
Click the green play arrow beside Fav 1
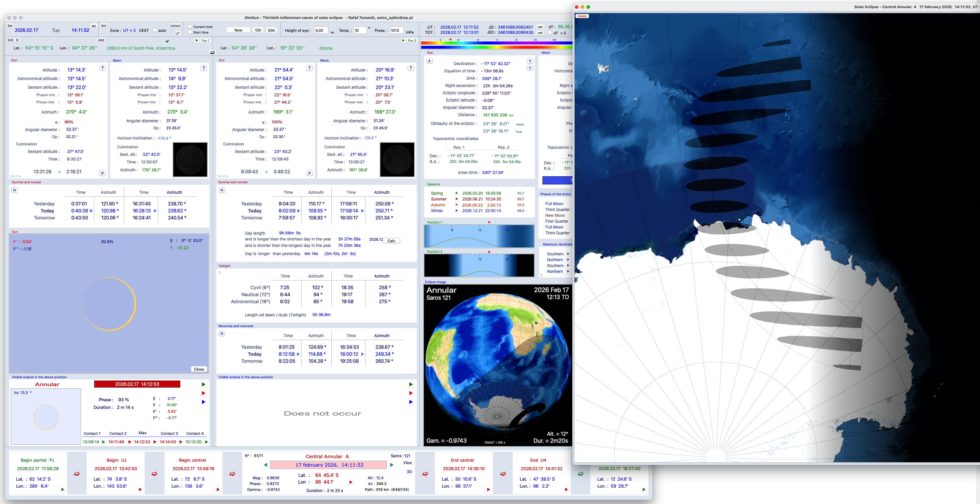pyautogui.click(x=197, y=40)
